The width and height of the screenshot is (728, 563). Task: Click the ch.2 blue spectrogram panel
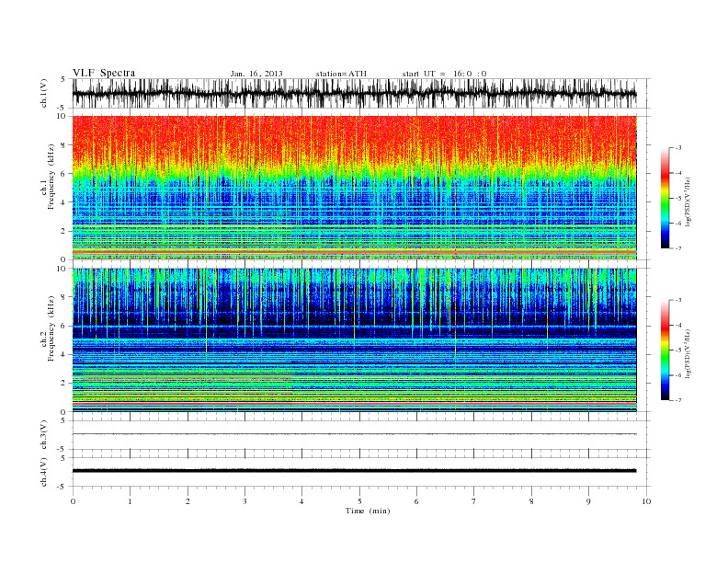355,340
